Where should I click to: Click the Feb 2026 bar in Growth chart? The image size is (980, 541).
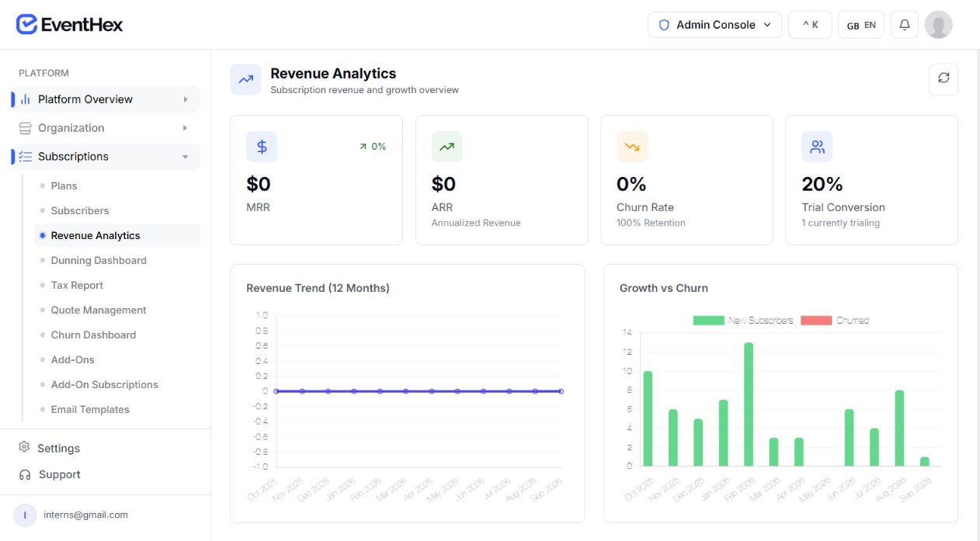[749, 404]
